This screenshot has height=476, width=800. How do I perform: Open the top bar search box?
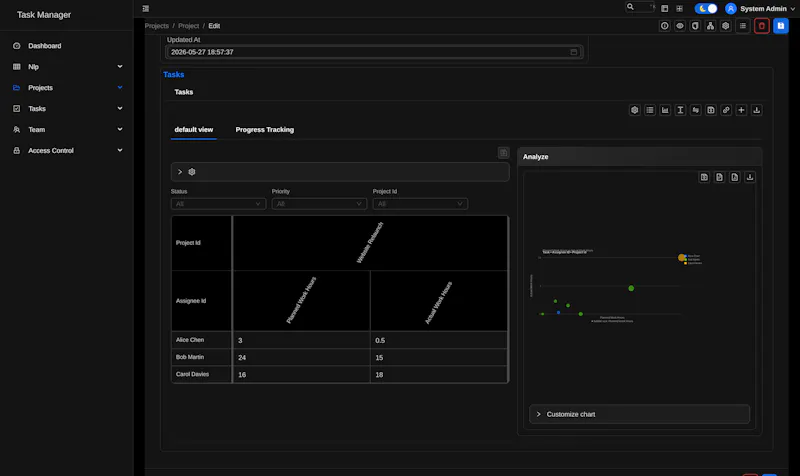point(640,7)
